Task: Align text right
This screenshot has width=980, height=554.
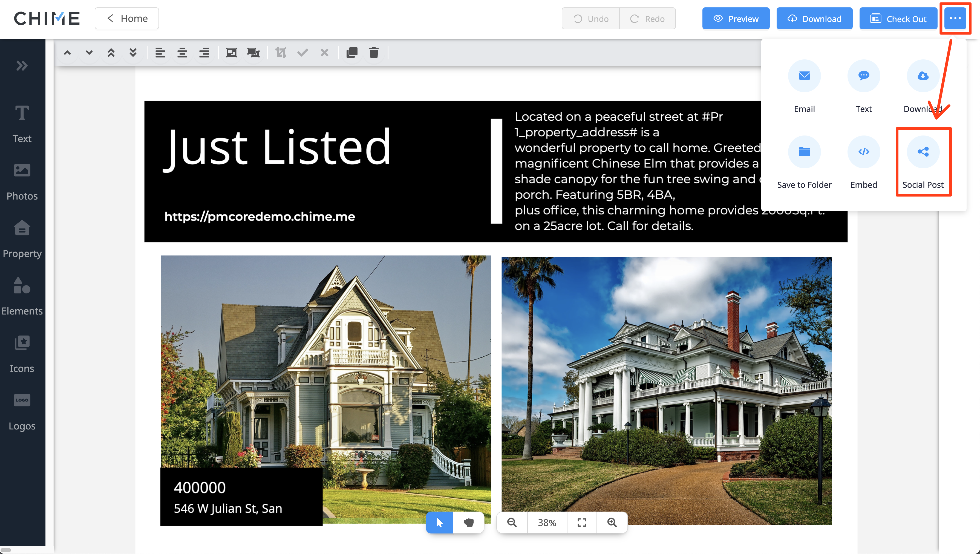Action: click(x=204, y=53)
